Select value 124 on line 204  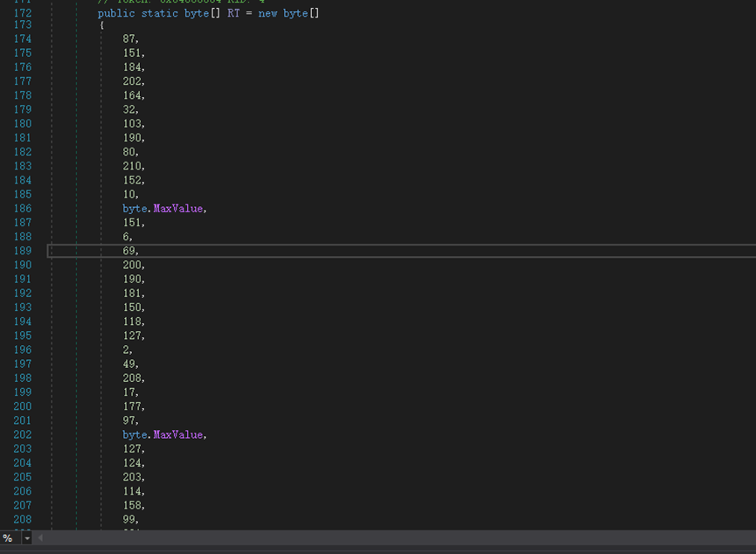(x=132, y=463)
